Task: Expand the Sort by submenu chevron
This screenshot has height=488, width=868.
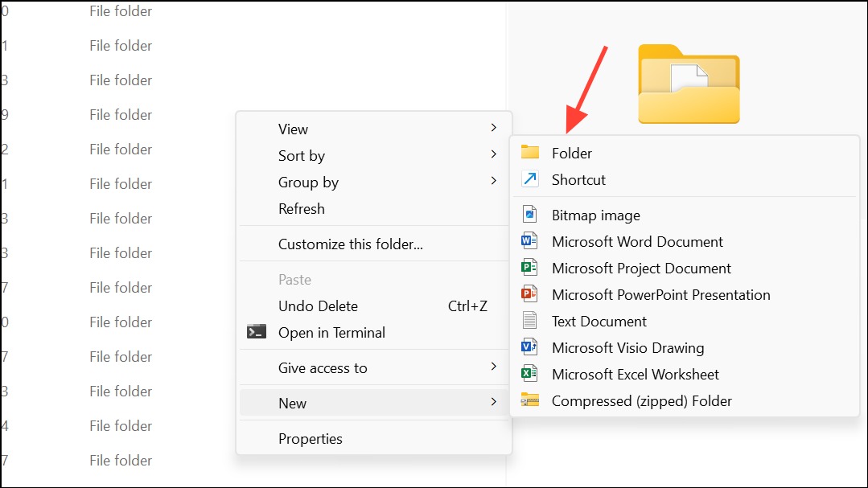Action: tap(493, 155)
